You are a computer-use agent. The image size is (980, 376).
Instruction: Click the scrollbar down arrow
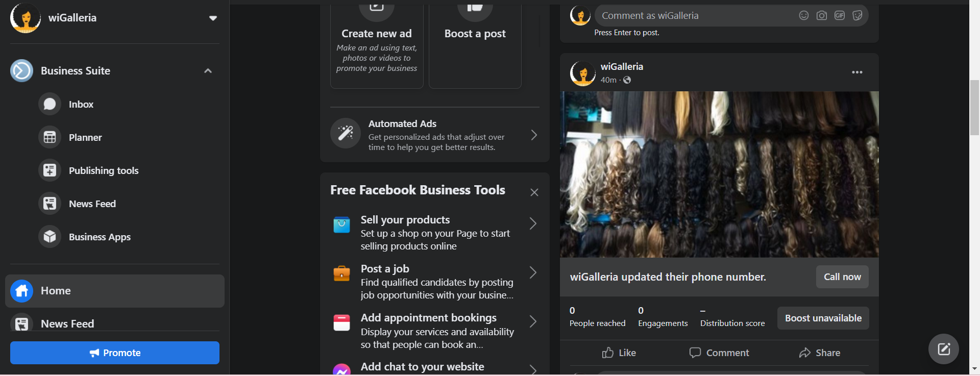(974, 368)
